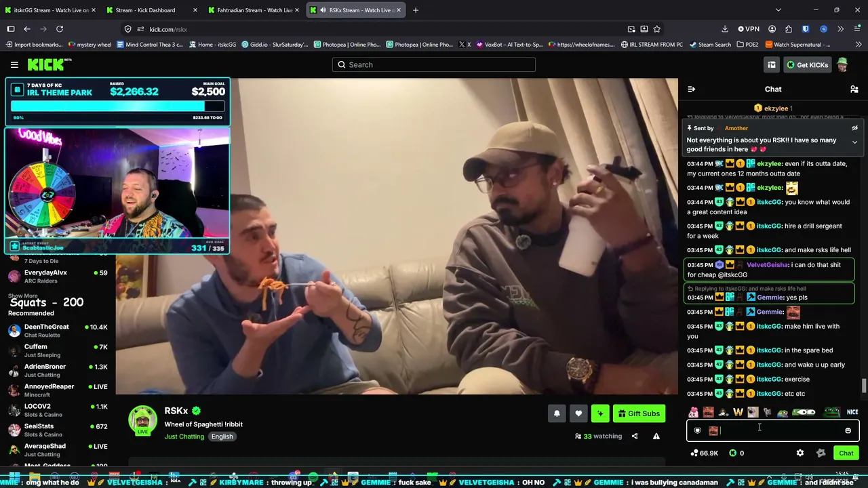Toggle stream notifications bell

pyautogui.click(x=557, y=413)
